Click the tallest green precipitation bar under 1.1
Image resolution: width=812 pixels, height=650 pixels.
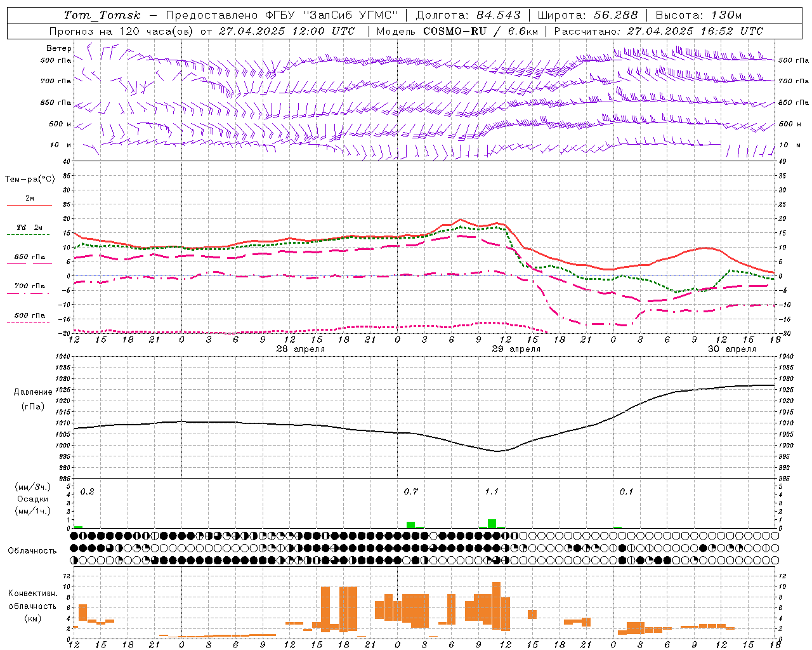click(x=492, y=524)
